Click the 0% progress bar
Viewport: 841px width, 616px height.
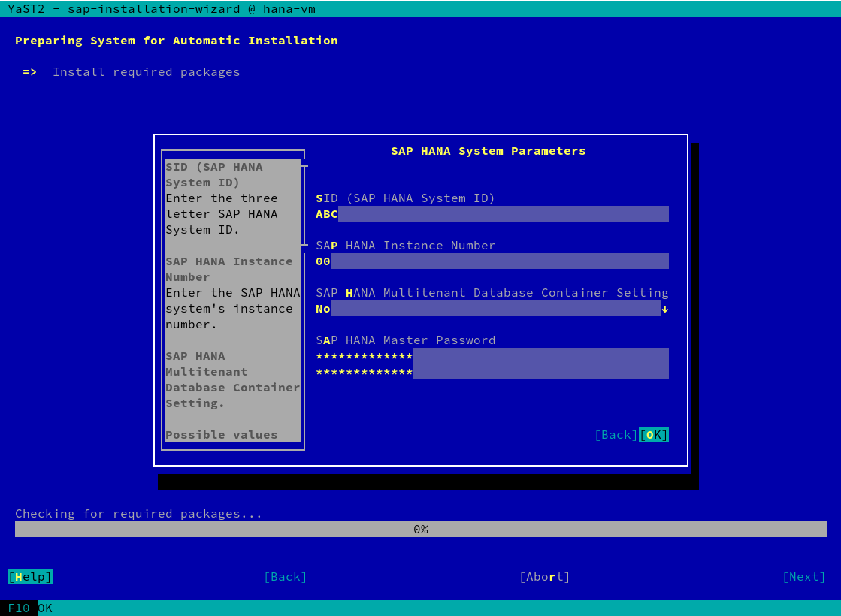tap(421, 529)
